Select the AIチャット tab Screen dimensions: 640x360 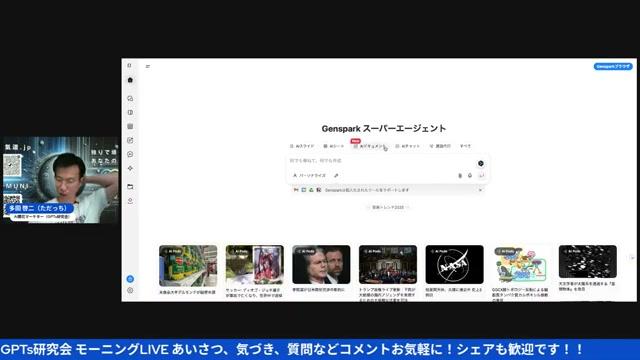pyautogui.click(x=408, y=146)
